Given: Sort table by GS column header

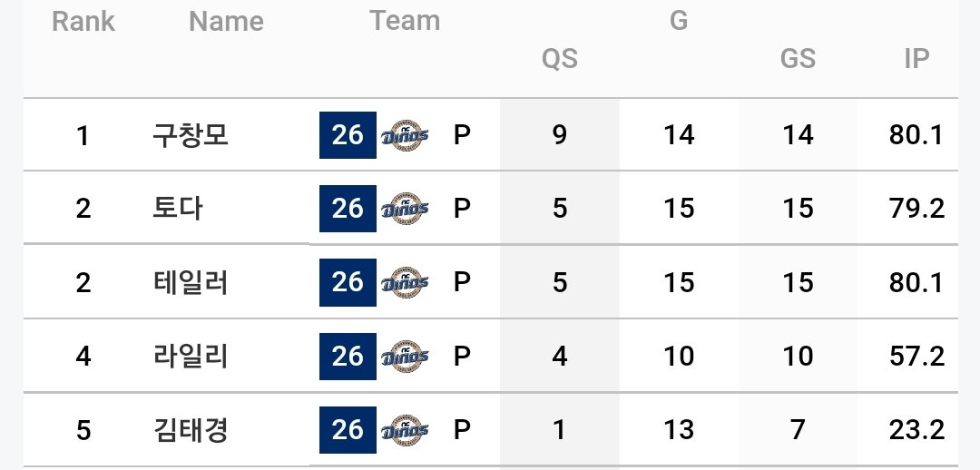Looking at the screenshot, I should (799, 59).
